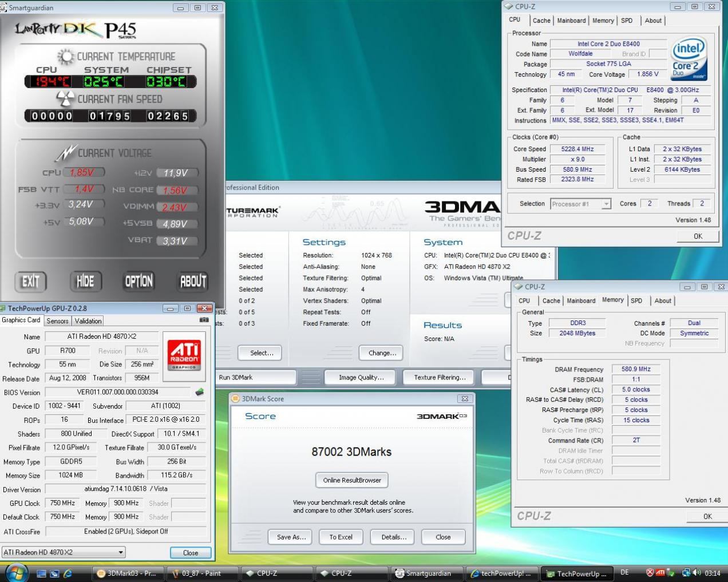Screen dimensions: 728x582
Task: Click the ATI Radeon logo in GPU-Z
Action: coord(184,356)
